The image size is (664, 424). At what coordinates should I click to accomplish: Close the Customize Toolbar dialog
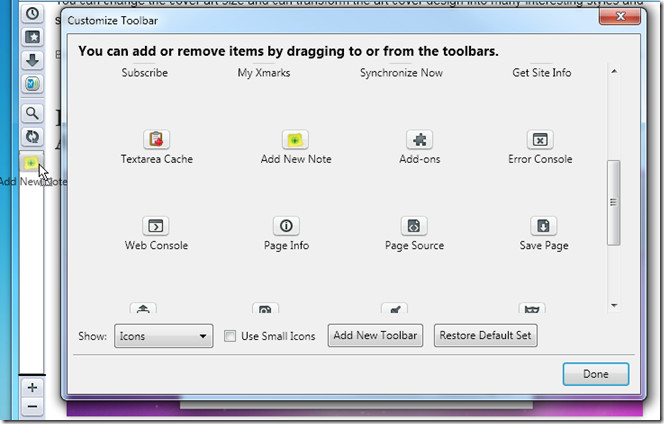(x=620, y=16)
